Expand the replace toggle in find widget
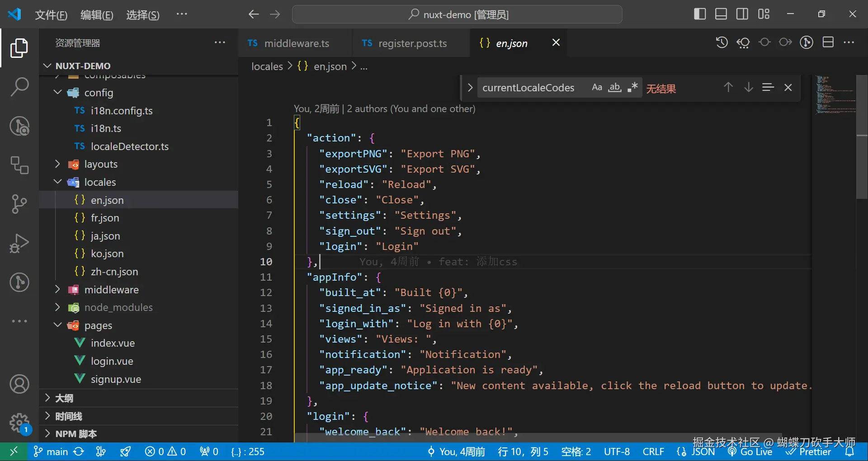 tap(470, 87)
